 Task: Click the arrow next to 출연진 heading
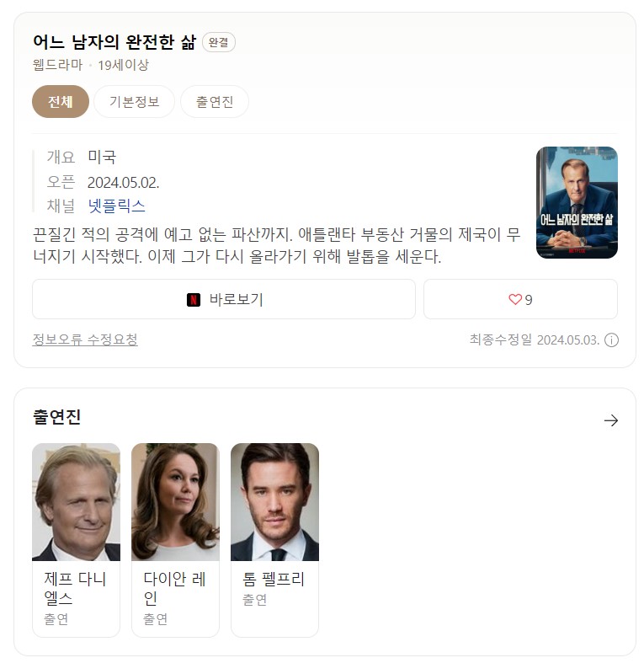[611, 420]
